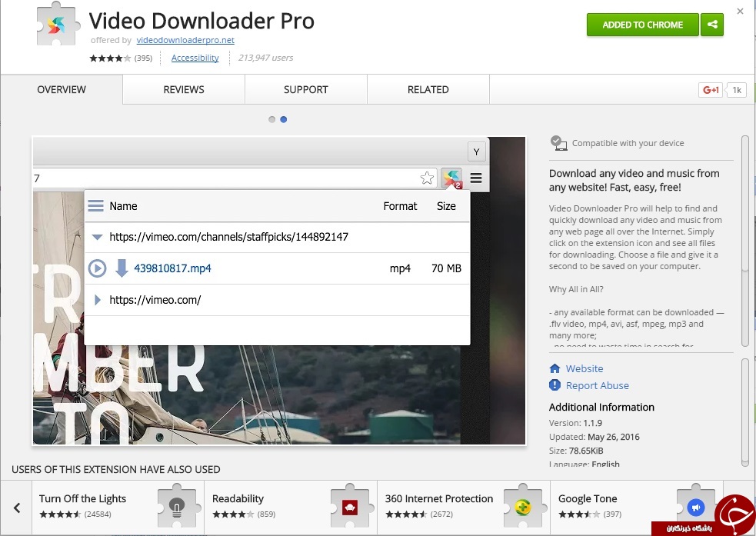Viewport: 756px width, 536px height.
Task: Click the Compatible with your device icon
Action: [x=558, y=143]
